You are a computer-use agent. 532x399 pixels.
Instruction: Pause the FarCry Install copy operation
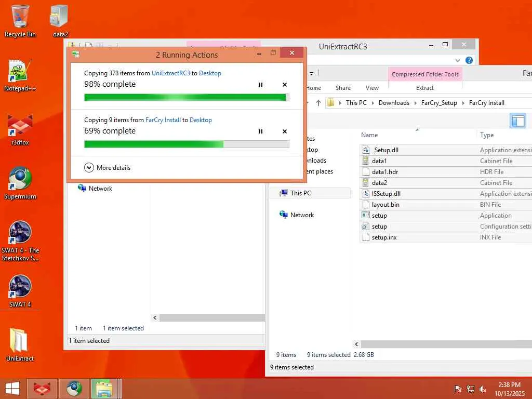(x=260, y=131)
